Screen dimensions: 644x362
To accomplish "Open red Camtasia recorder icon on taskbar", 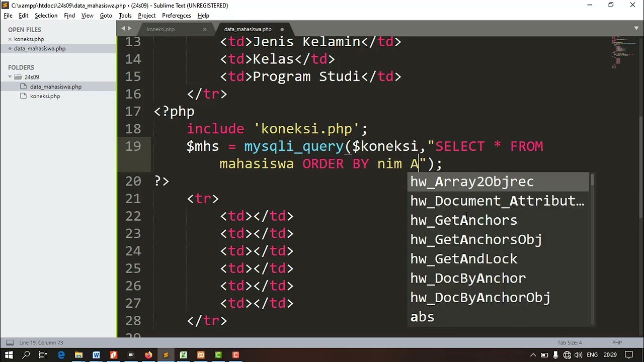I will (x=235, y=355).
